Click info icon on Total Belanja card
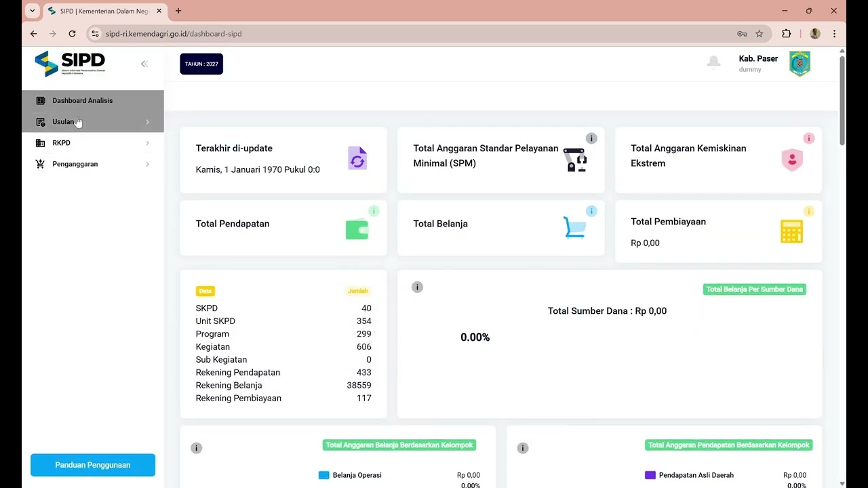868x488 pixels. 591,211
